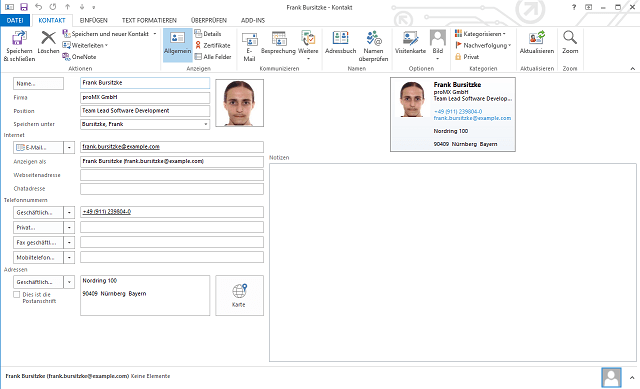Screen dimensions: 640x389
Task: Click the Aktualisieren icon
Action: pos(537,42)
